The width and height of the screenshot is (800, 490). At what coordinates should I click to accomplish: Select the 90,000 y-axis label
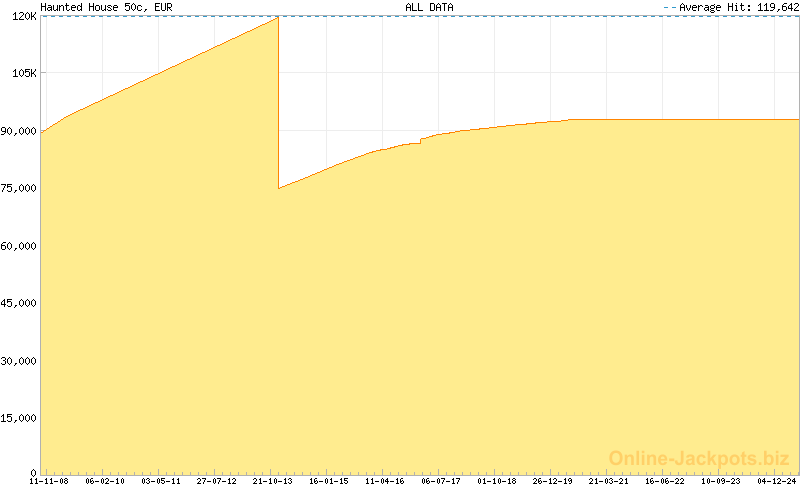click(19, 131)
